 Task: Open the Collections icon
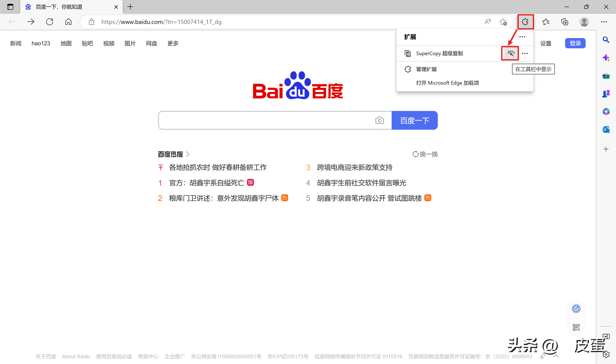click(565, 22)
